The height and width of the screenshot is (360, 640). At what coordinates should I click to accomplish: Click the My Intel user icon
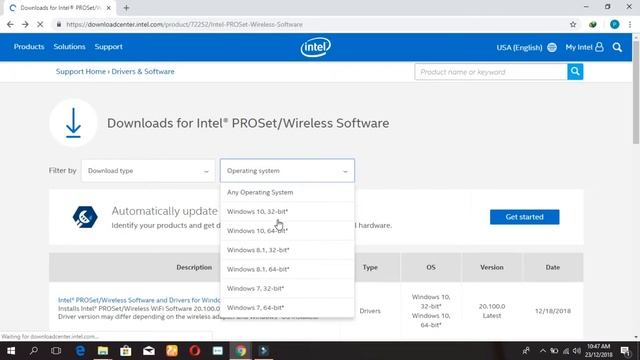point(599,47)
